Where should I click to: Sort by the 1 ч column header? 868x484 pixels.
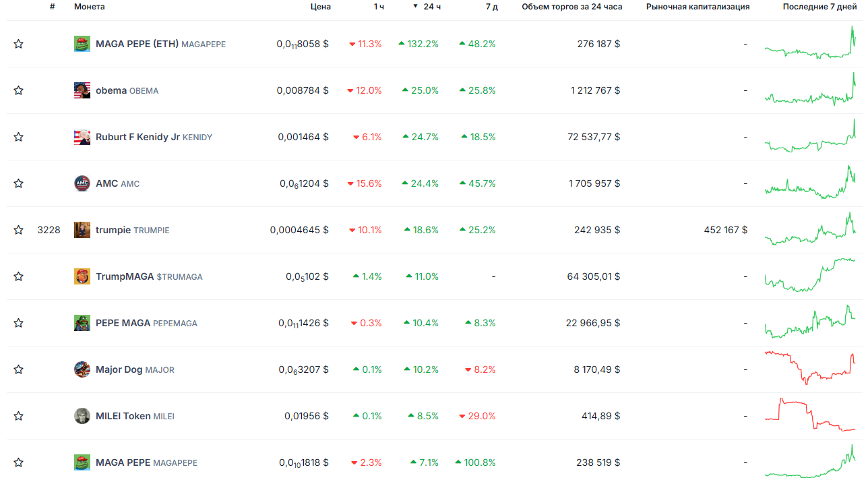click(379, 7)
